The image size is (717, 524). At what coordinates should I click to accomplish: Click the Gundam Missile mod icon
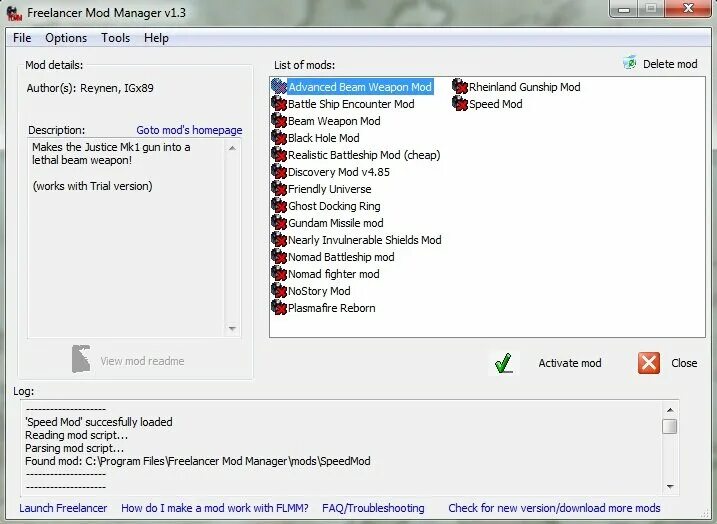click(x=279, y=222)
